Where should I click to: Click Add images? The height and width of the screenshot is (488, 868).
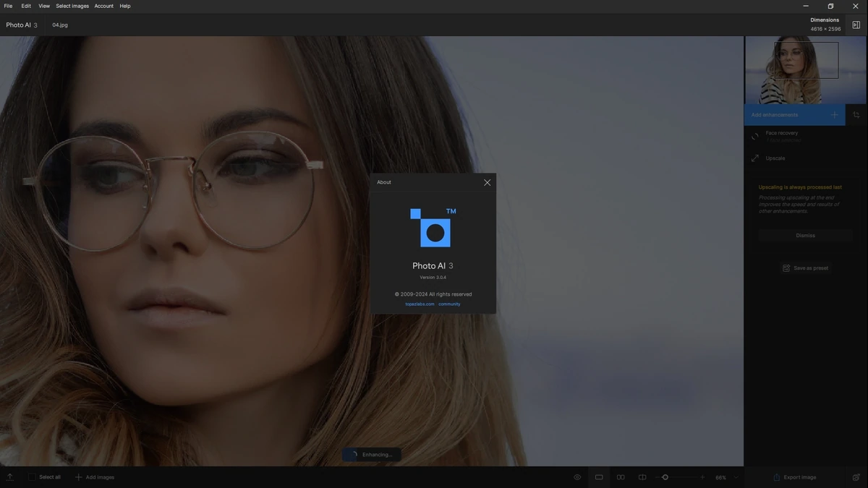95,477
